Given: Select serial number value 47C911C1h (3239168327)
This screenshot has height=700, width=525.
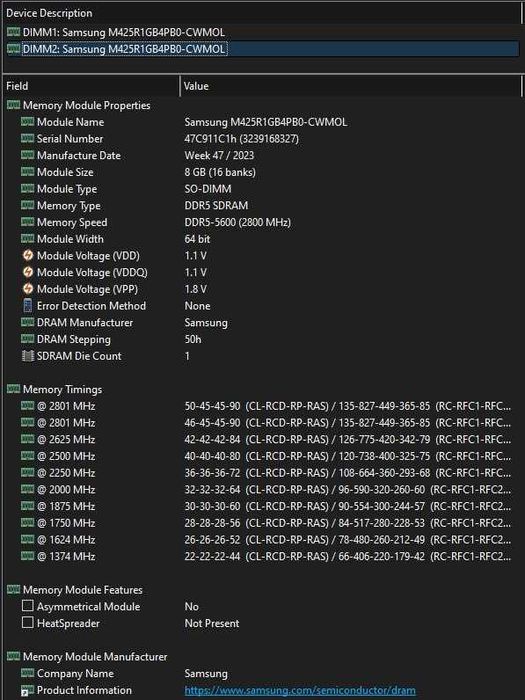Looking at the screenshot, I should pos(242,138).
